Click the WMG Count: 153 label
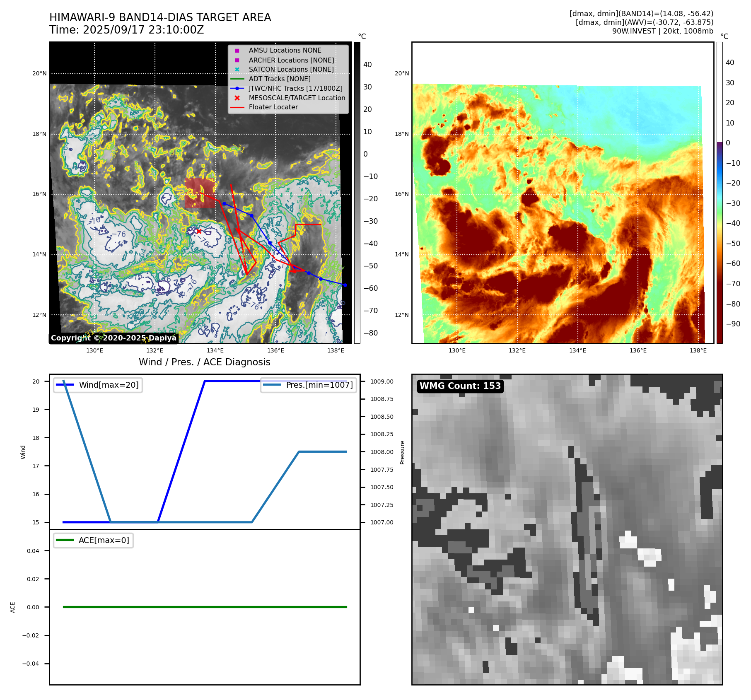 pos(460,386)
